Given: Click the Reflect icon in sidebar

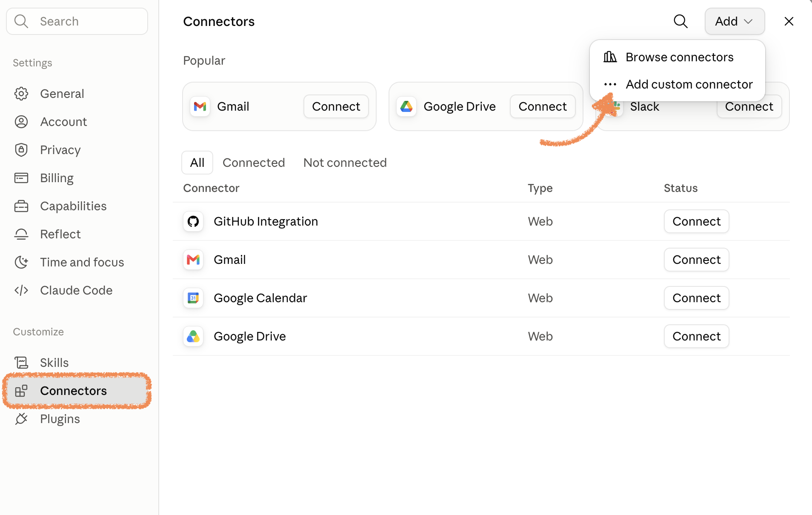Looking at the screenshot, I should pos(21,234).
